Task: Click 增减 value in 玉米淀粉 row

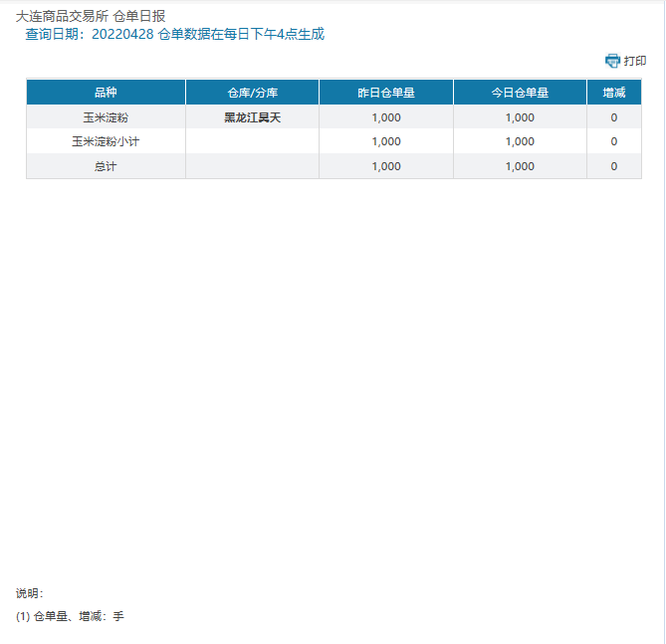Action: click(613, 117)
